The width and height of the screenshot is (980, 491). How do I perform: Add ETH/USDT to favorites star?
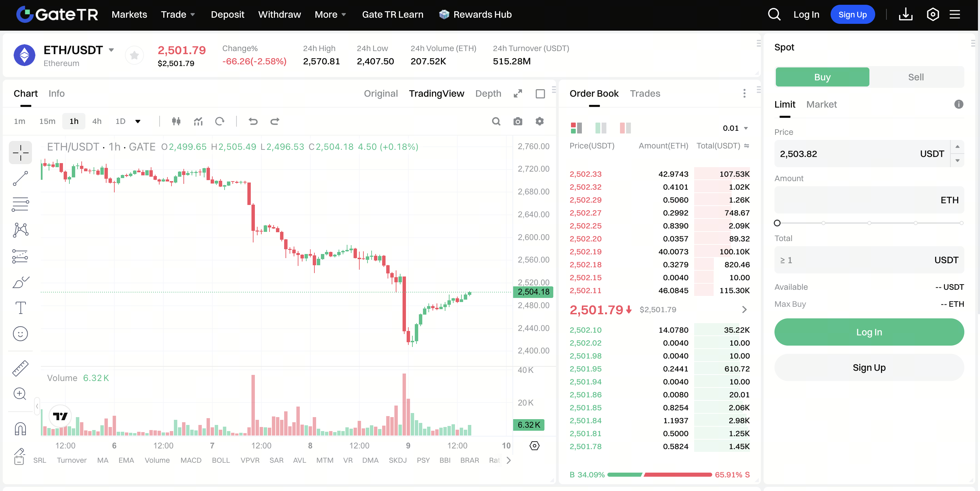coord(134,56)
